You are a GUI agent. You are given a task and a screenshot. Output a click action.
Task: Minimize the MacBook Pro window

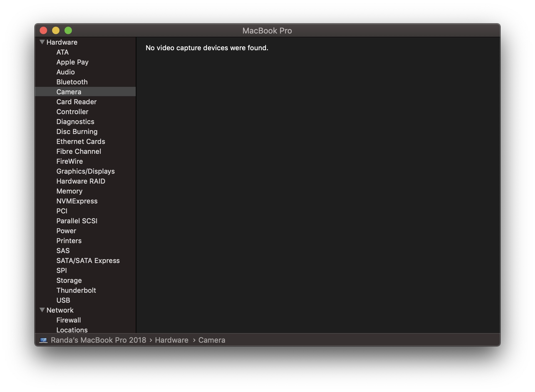56,30
